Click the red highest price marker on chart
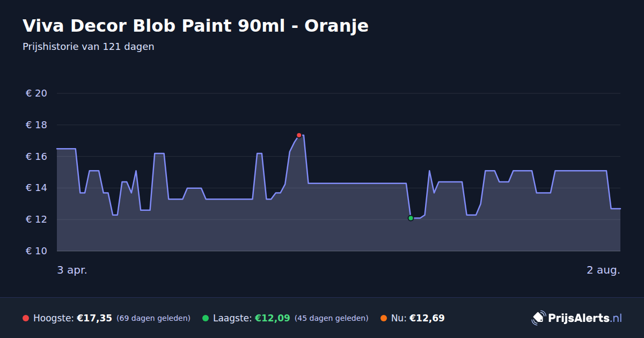 [x=299, y=135]
